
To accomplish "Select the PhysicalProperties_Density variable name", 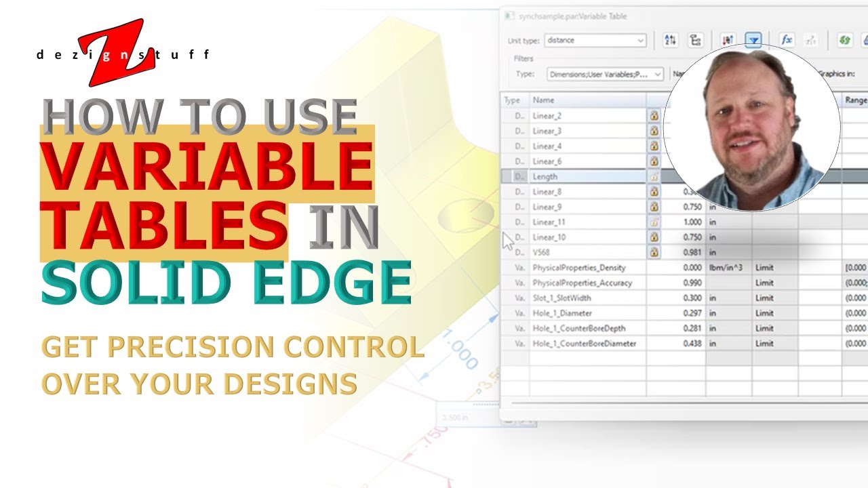I will [579, 268].
